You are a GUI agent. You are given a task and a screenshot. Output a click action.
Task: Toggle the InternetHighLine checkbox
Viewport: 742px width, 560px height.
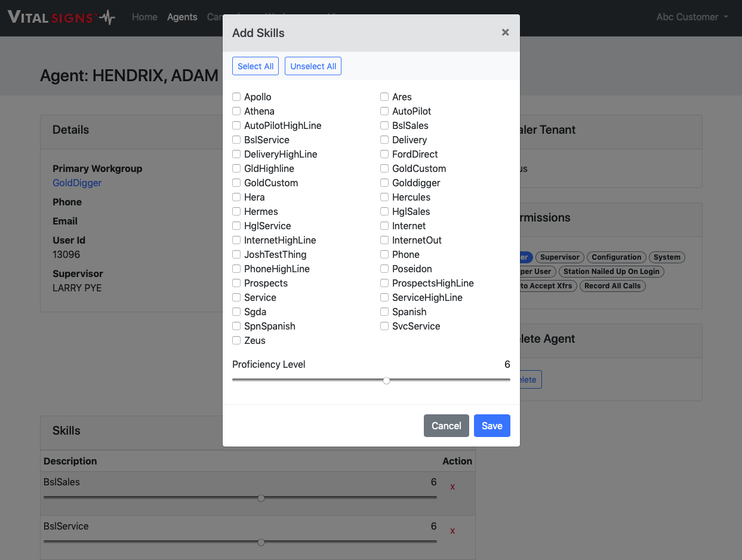pos(236,240)
